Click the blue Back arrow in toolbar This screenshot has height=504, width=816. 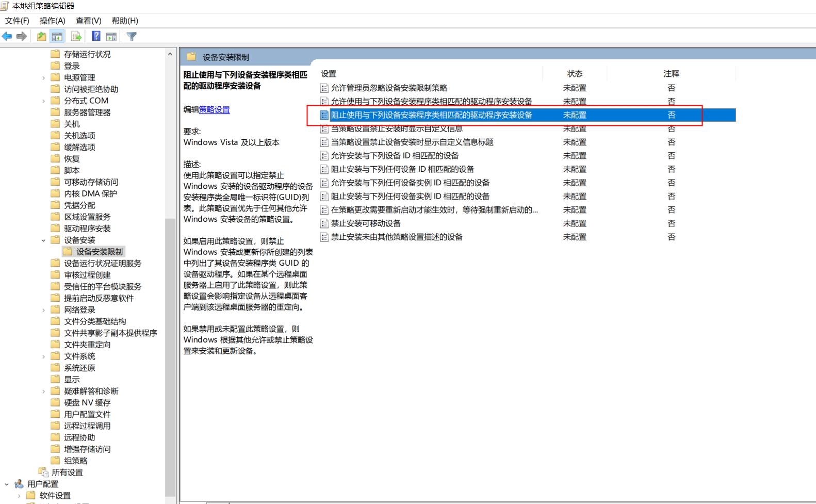(7, 36)
